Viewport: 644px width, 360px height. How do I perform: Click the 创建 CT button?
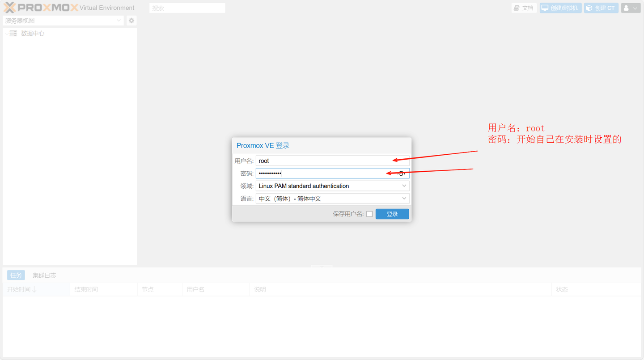point(601,8)
